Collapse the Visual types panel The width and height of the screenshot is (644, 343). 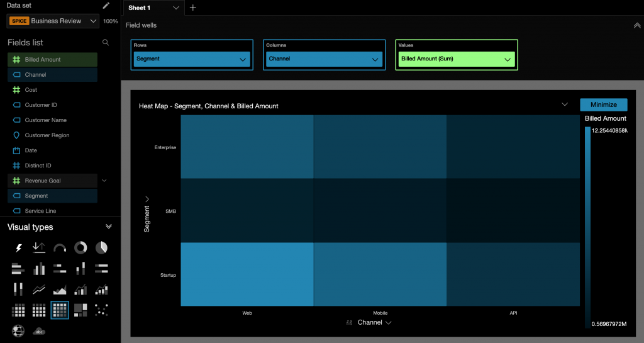(x=108, y=227)
